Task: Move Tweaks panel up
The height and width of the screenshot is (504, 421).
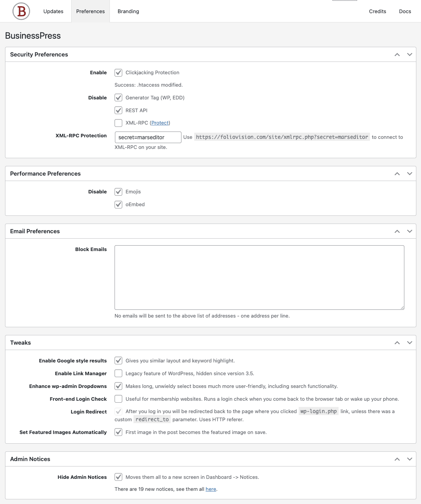Action: click(397, 343)
